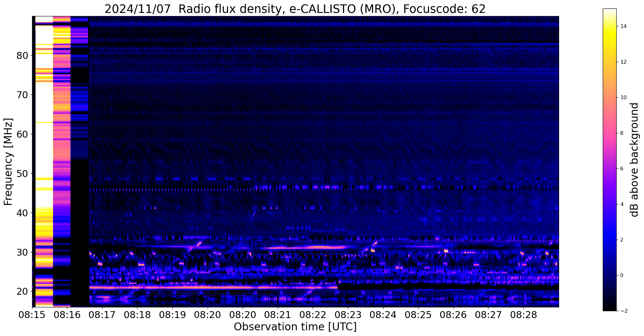Image resolution: width=644 pixels, height=336 pixels.
Task: Click the x-axis tick label 08:25
Action: point(418,315)
